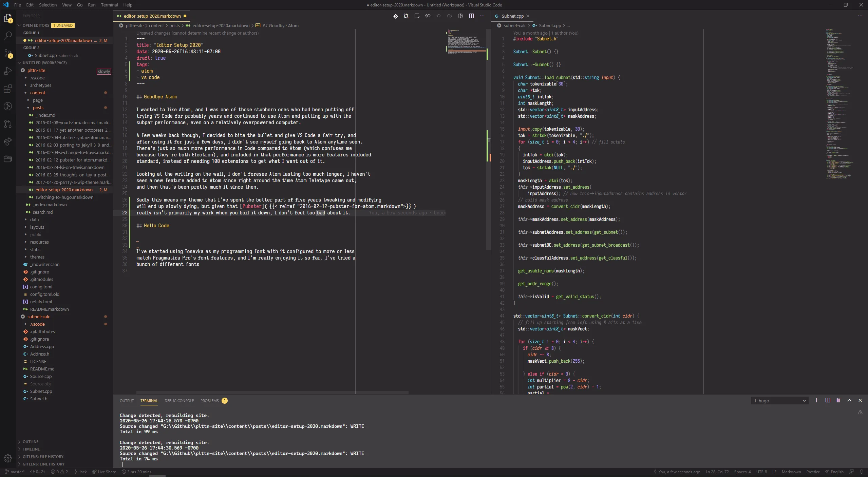Select the Subnet.cpp editor tab
Image resolution: width=868 pixels, height=477 pixels.
(512, 16)
